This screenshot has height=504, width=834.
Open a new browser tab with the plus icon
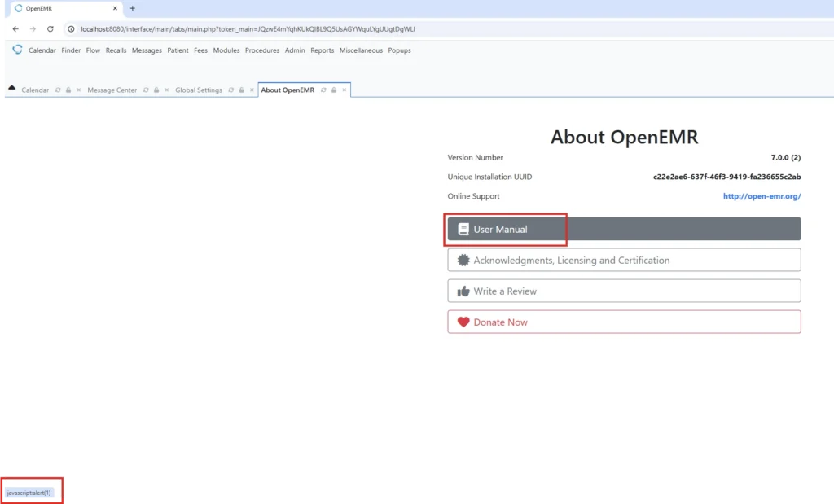pos(133,8)
